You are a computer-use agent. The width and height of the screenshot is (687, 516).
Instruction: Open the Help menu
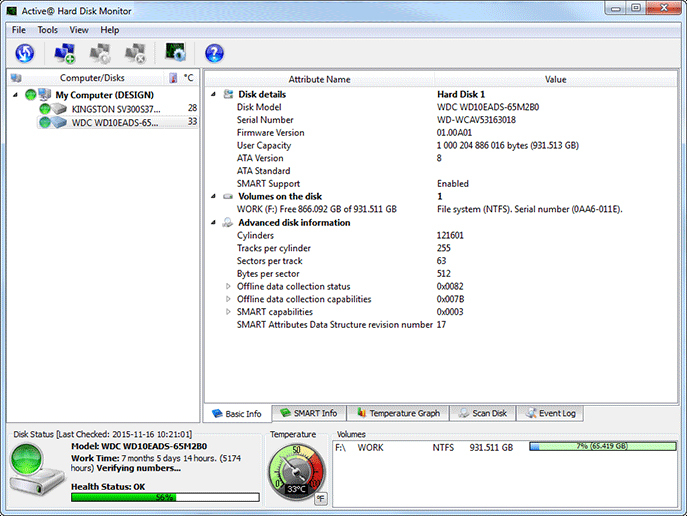[x=110, y=30]
